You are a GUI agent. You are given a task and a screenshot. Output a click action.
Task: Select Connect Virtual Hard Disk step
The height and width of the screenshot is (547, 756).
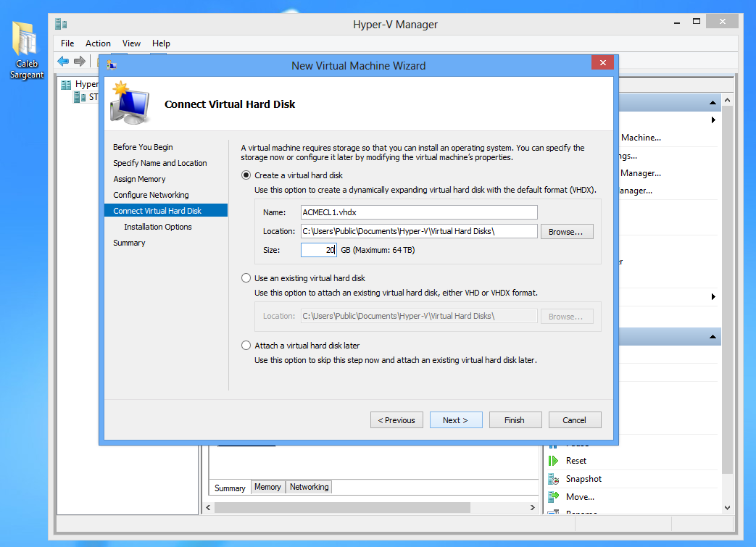pos(166,211)
